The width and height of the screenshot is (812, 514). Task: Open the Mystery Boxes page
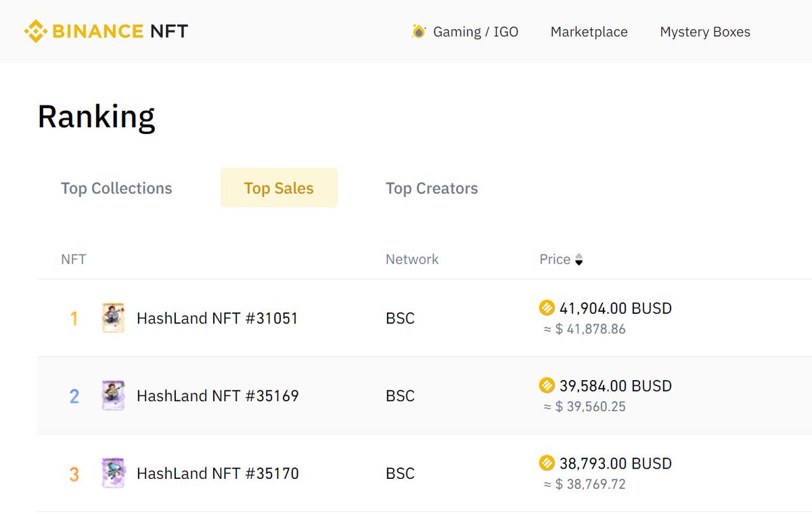pyautogui.click(x=705, y=32)
